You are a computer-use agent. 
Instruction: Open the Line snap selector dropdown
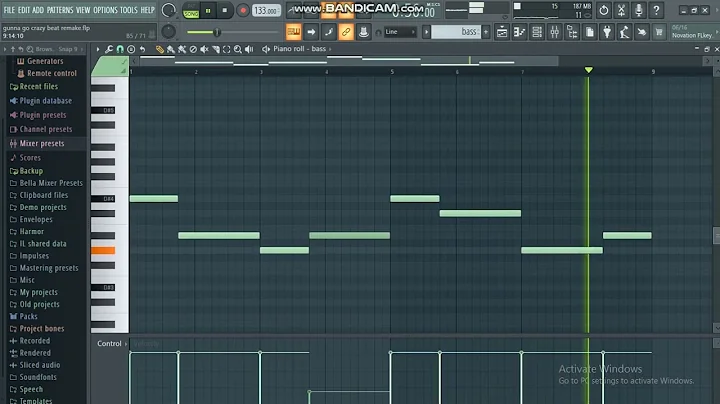coord(400,32)
